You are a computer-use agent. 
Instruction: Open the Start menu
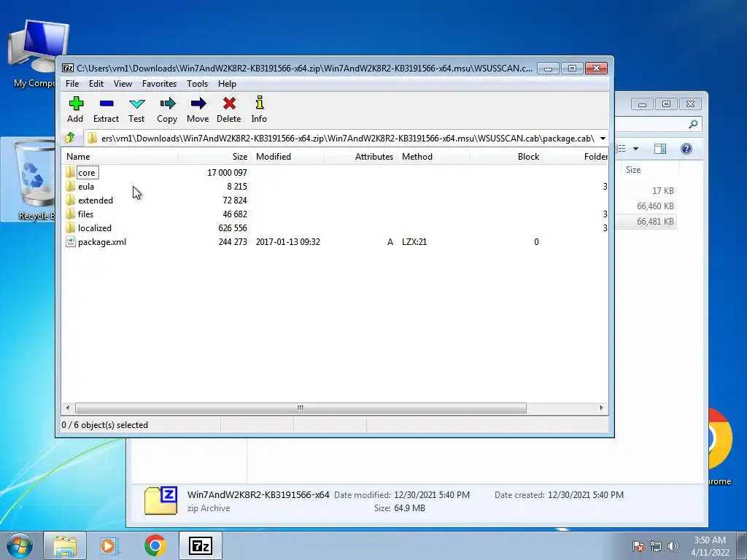20,545
